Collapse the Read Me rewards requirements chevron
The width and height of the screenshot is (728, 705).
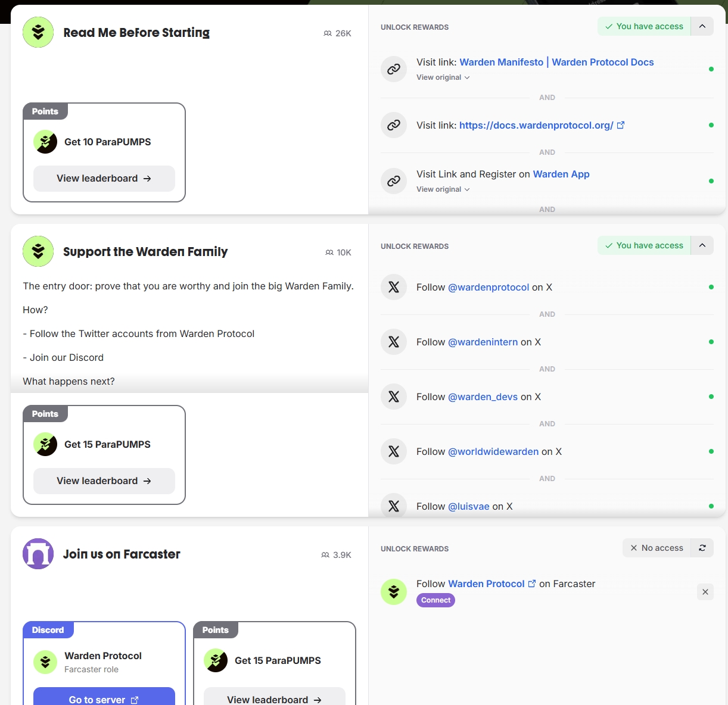click(702, 26)
